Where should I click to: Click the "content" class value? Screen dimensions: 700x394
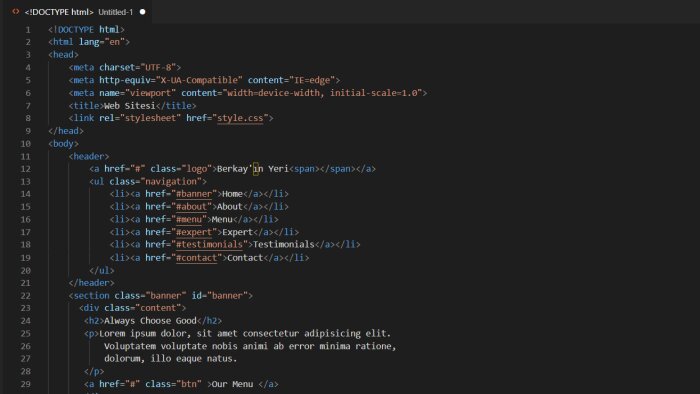(158, 308)
